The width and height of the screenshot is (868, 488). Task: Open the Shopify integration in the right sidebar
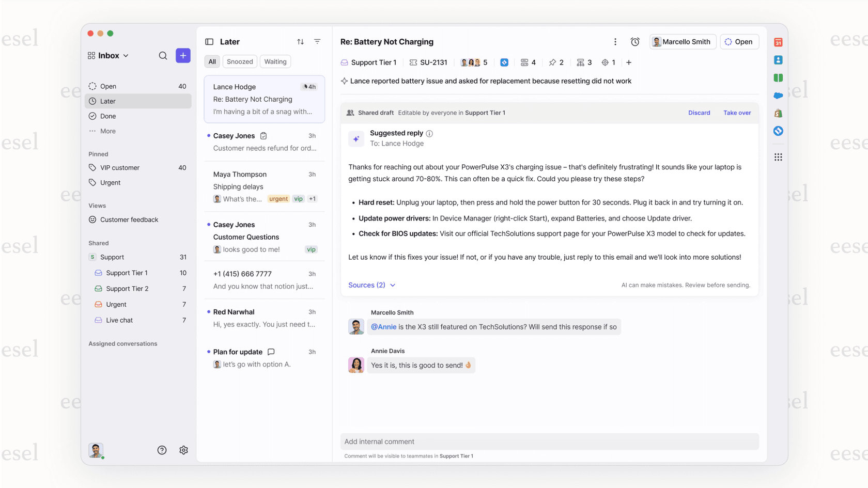[x=779, y=113]
